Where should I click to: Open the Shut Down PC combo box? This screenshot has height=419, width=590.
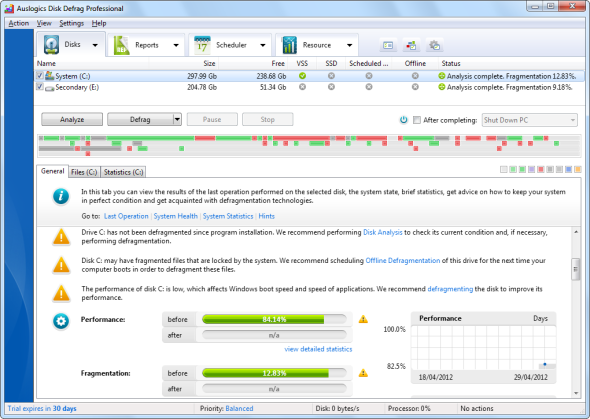(x=529, y=120)
